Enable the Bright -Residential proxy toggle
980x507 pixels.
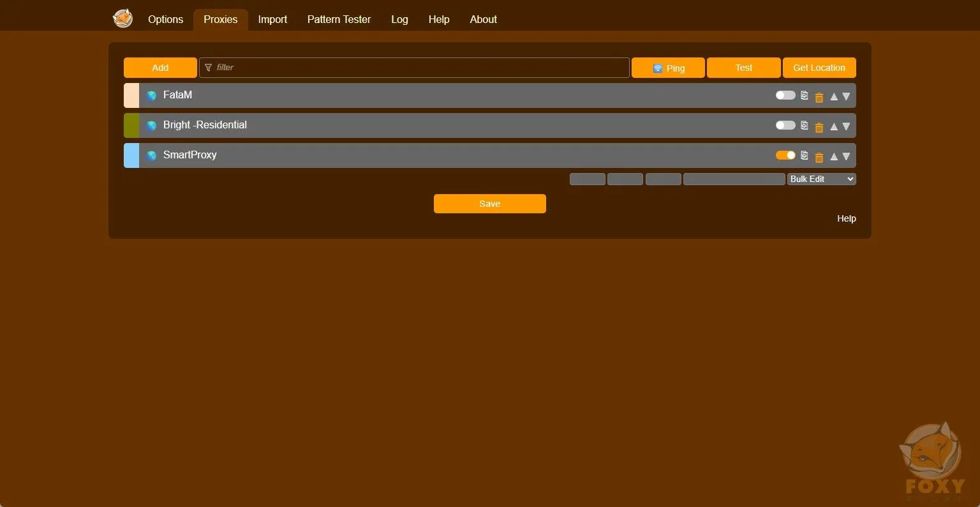pos(785,125)
